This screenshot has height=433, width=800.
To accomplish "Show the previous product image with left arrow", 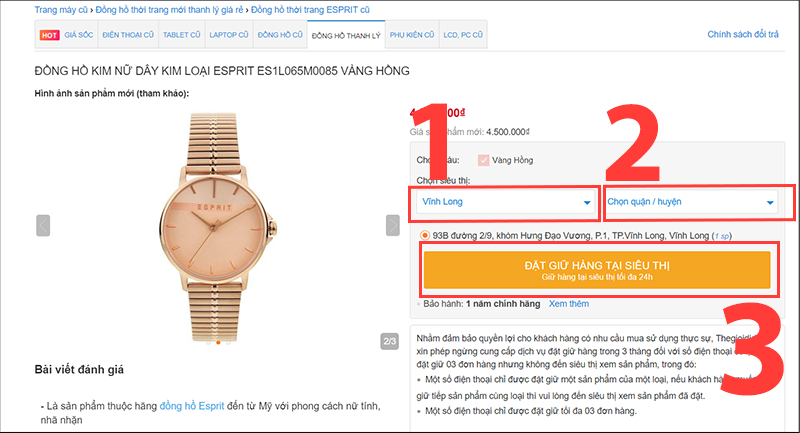I will pos(43,225).
